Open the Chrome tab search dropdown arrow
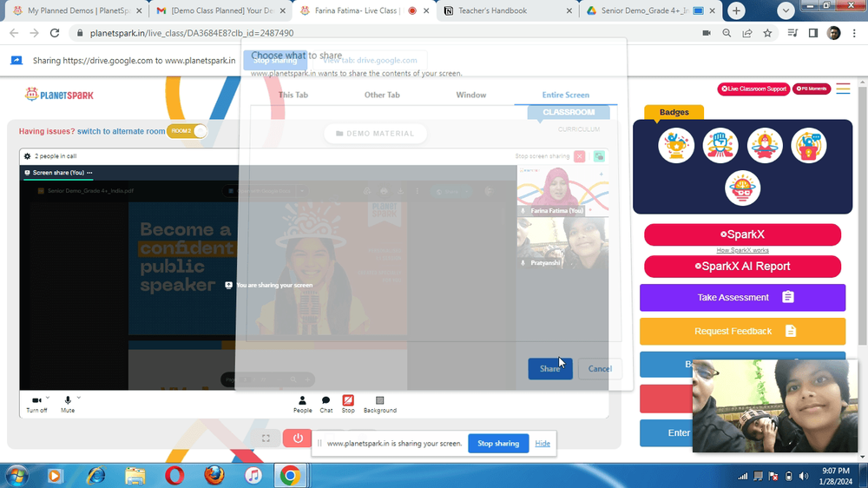Viewport: 868px width, 488px height. click(x=786, y=10)
